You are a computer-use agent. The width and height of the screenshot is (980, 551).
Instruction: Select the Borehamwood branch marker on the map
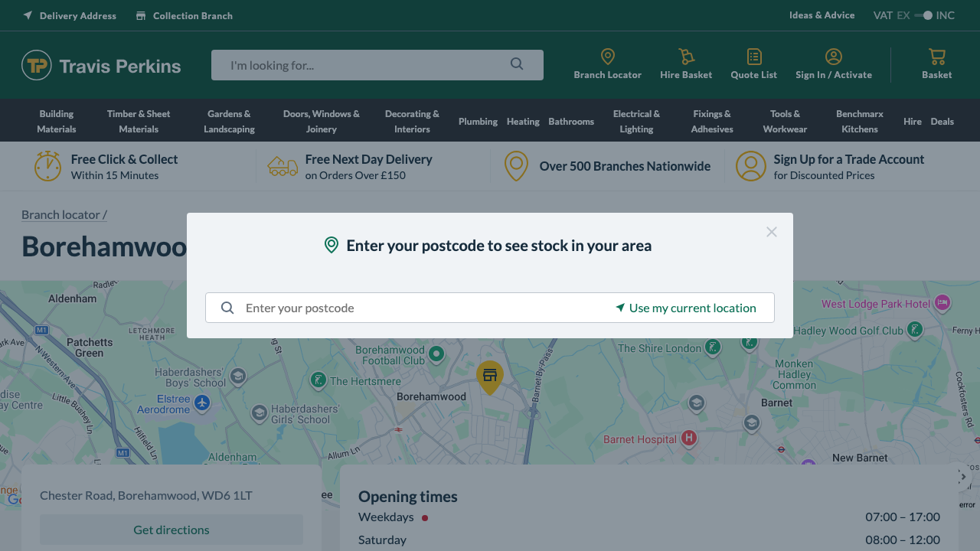(x=490, y=377)
